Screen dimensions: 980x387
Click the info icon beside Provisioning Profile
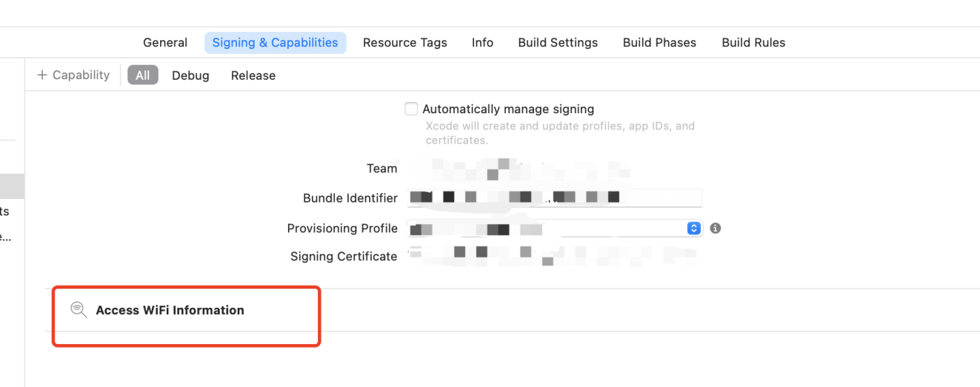coord(716,228)
